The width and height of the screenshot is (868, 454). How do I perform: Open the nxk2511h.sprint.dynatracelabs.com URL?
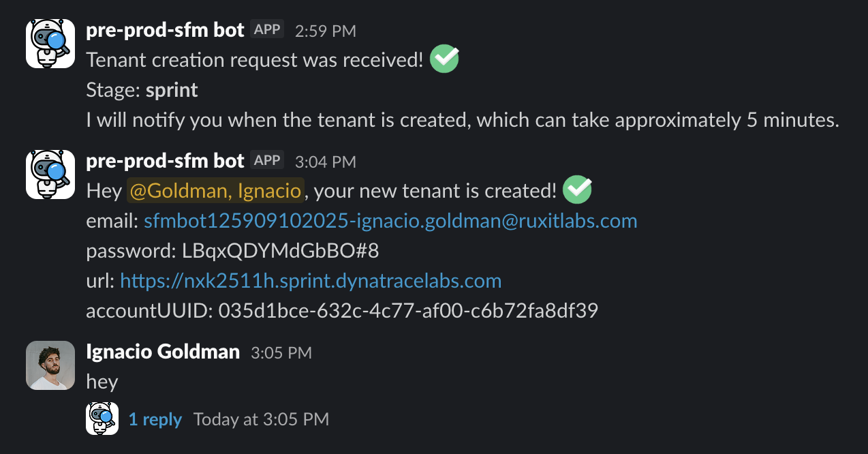pos(311,281)
